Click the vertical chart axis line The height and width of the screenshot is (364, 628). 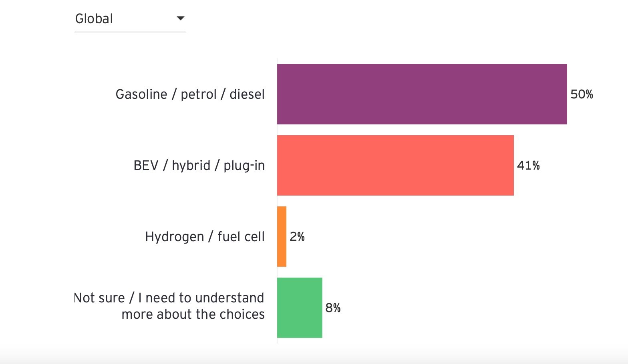(277, 201)
